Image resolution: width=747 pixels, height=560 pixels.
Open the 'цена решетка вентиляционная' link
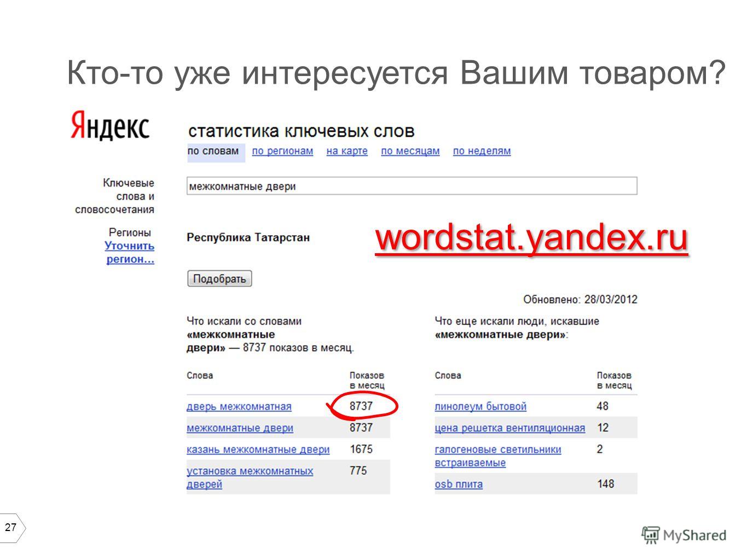point(510,428)
